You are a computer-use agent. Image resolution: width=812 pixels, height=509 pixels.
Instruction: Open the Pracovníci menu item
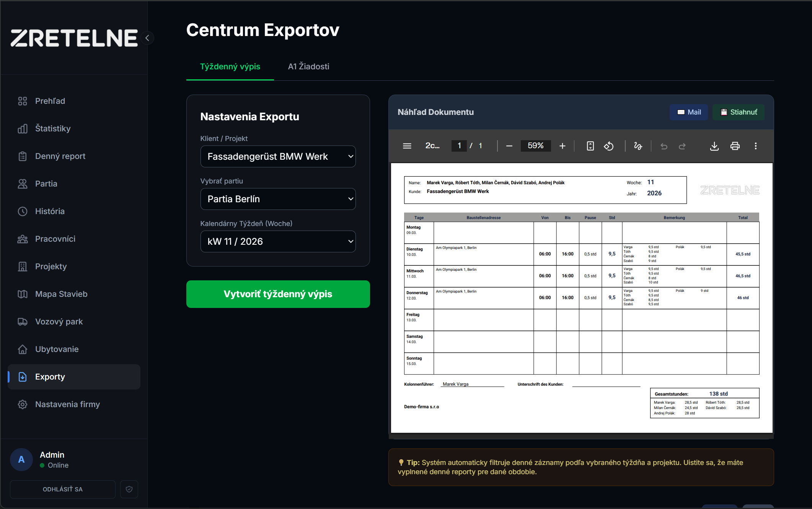tap(74, 239)
